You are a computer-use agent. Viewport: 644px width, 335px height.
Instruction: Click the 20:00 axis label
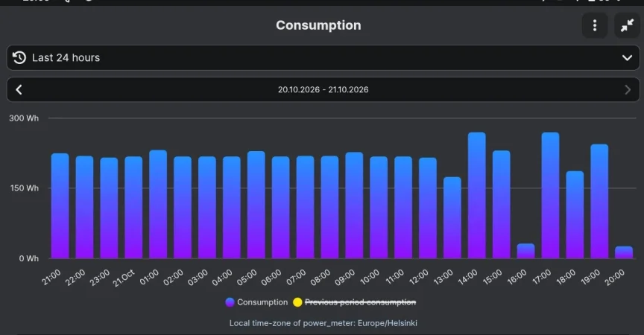[614, 277]
